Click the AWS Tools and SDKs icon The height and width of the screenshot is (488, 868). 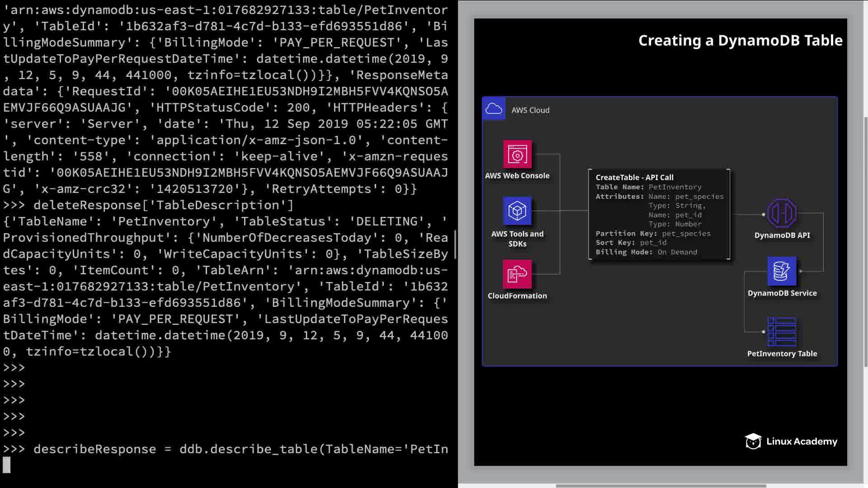tap(517, 211)
